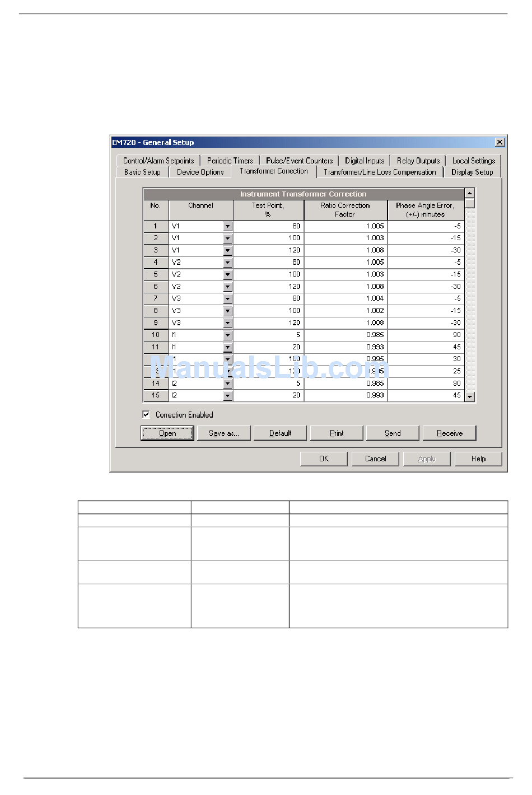The image size is (532, 795).
Task: Expand the Channel dropdown in row 9
Action: [227, 323]
